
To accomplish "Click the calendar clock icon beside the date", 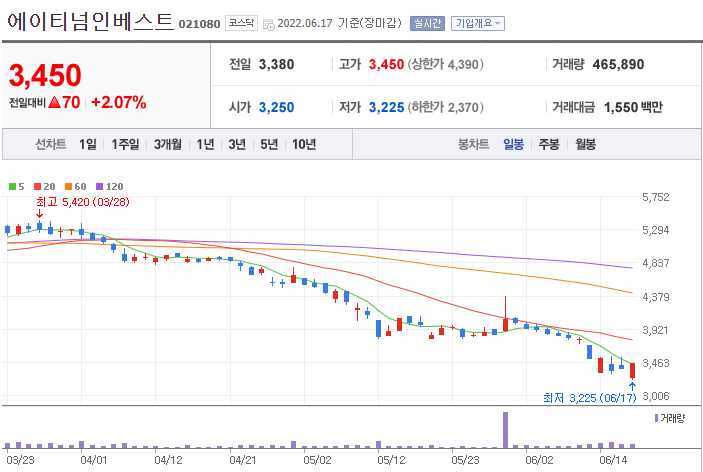I will pyautogui.click(x=269, y=25).
